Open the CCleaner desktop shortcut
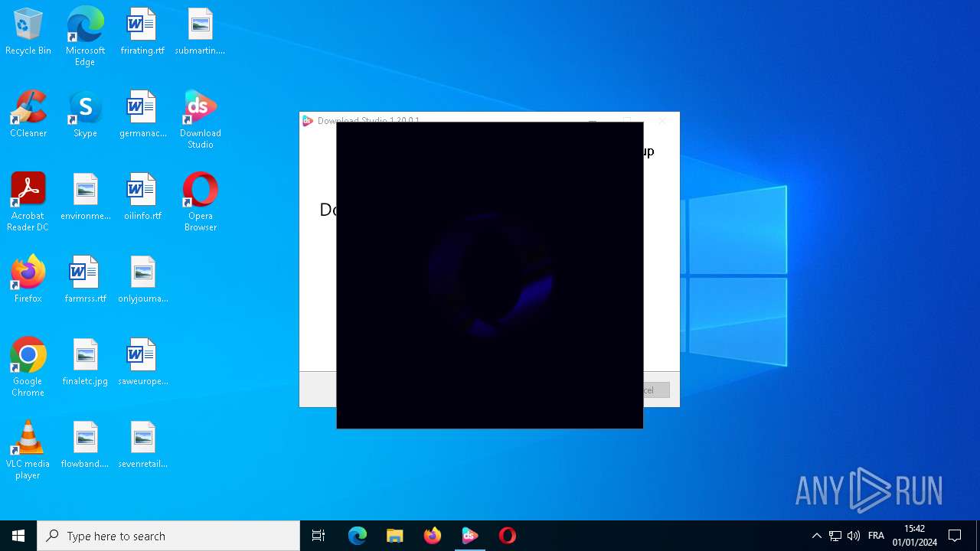 pos(28,115)
